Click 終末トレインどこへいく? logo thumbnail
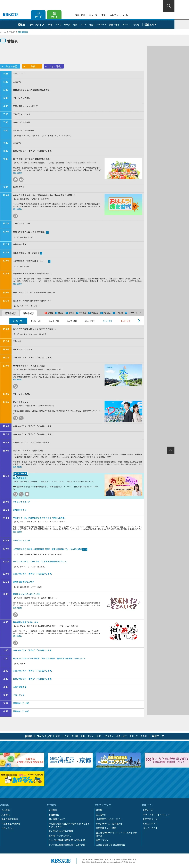This screenshot has width=189, height=868. point(123,603)
